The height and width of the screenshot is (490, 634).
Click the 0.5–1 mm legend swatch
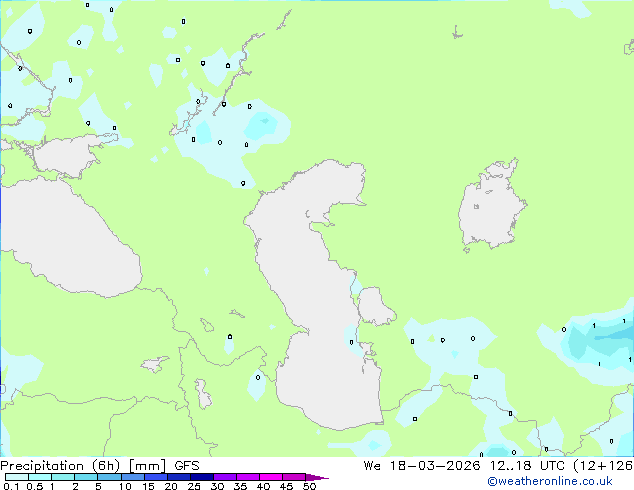(40, 477)
